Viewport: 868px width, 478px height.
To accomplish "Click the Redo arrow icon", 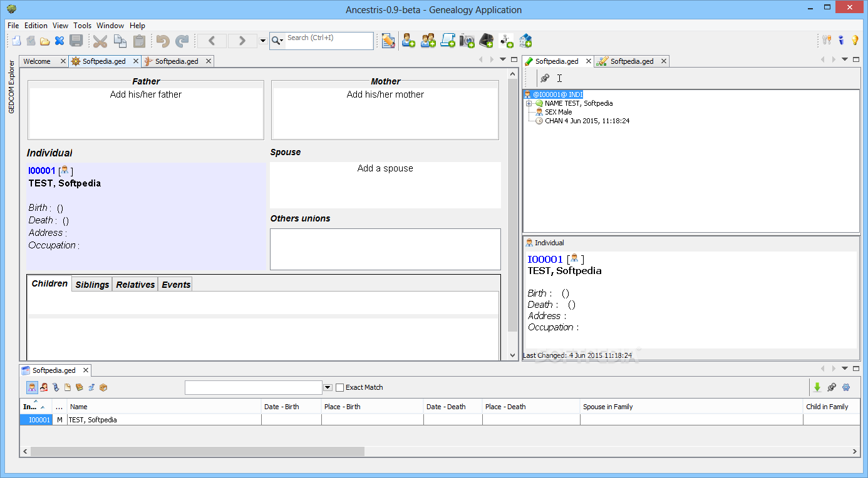I will (x=182, y=41).
